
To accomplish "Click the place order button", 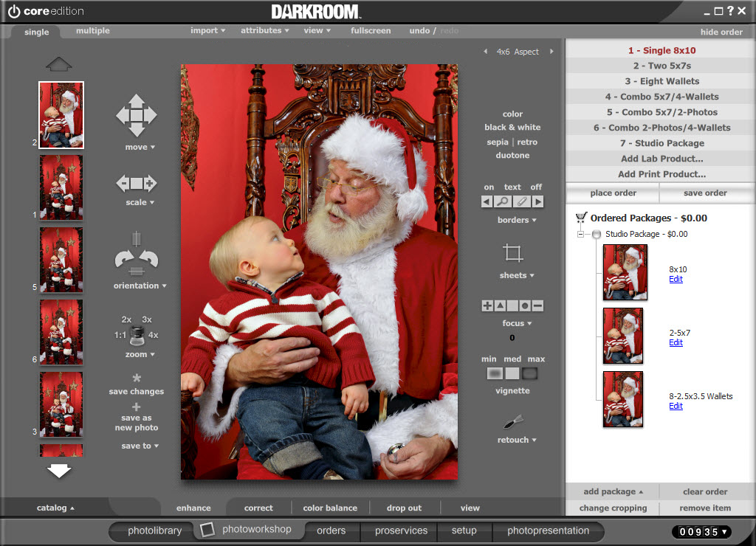I will [x=612, y=193].
